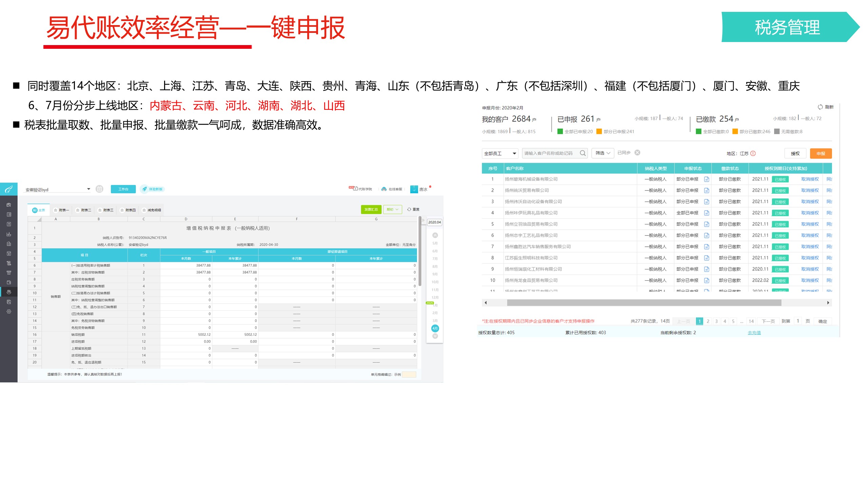
Task: Click the 授权 button
Action: (x=795, y=154)
